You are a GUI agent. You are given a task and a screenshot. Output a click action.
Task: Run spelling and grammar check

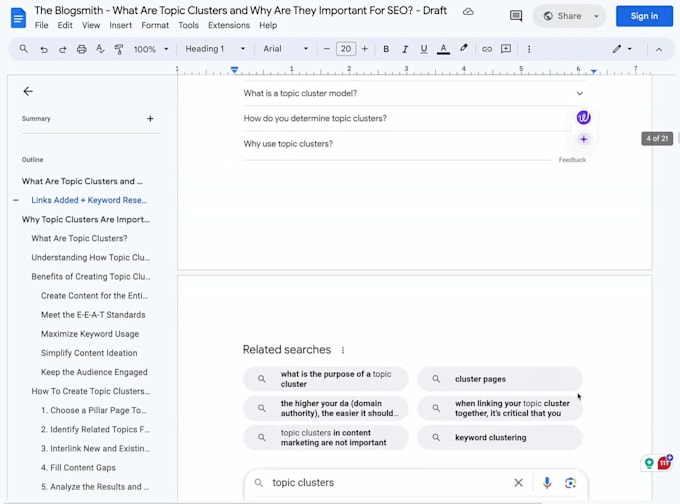[x=100, y=49]
